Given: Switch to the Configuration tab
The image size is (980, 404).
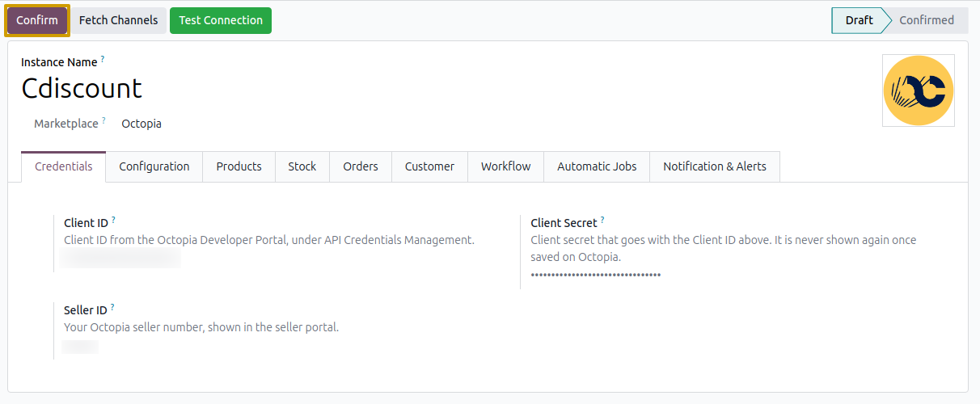Looking at the screenshot, I should 154,166.
